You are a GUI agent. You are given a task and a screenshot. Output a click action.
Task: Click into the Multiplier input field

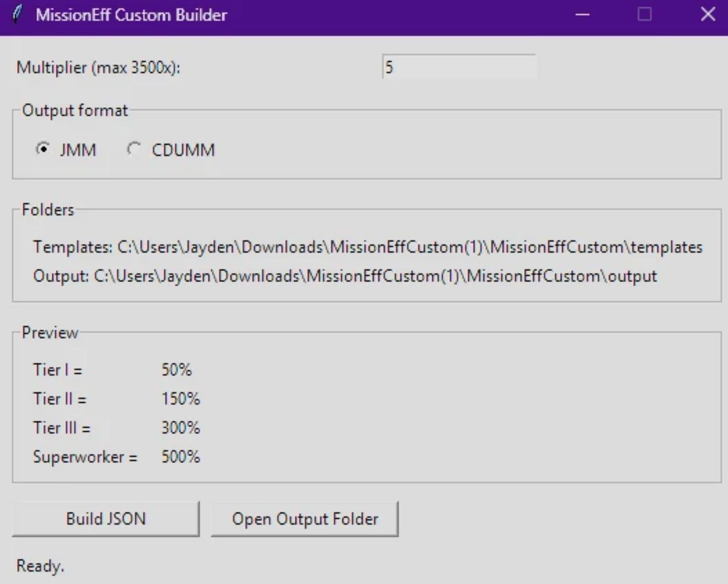tap(459, 67)
